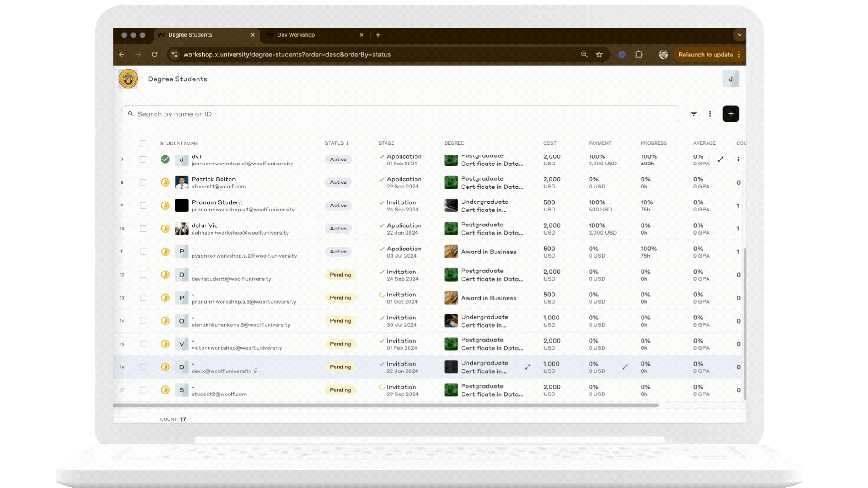The width and height of the screenshot is (868, 488).
Task: Select the student2@woolf.com row checkbox
Action: [x=143, y=390]
